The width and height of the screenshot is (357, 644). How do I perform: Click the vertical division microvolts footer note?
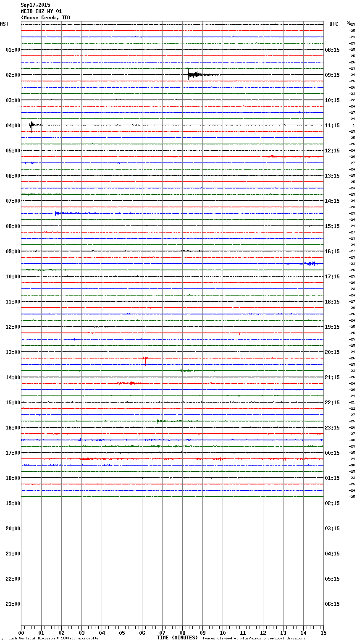click(53, 639)
